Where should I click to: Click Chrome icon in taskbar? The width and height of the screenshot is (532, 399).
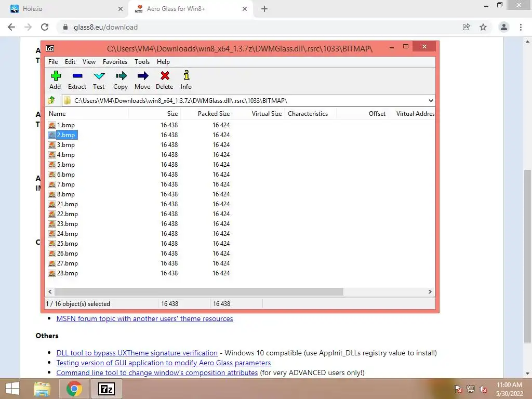pos(74,389)
